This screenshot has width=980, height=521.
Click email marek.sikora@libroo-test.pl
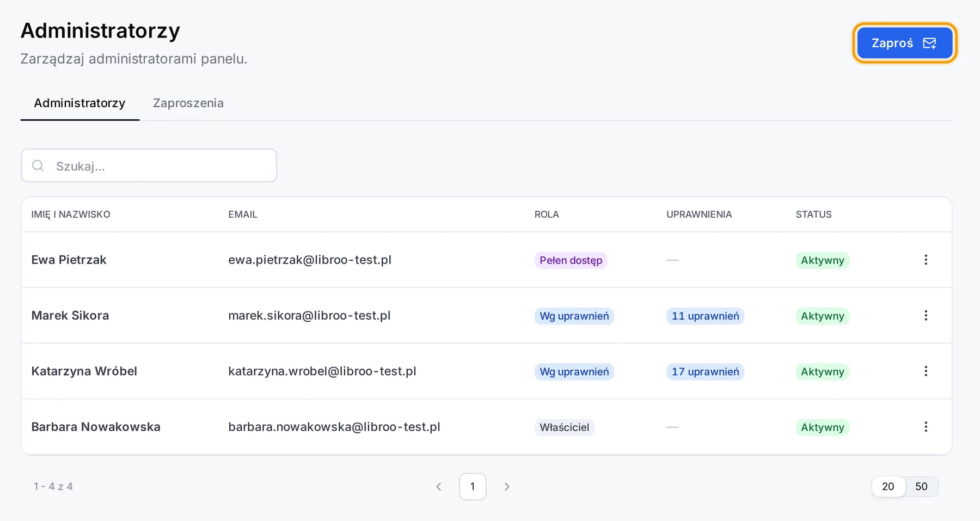tap(309, 315)
